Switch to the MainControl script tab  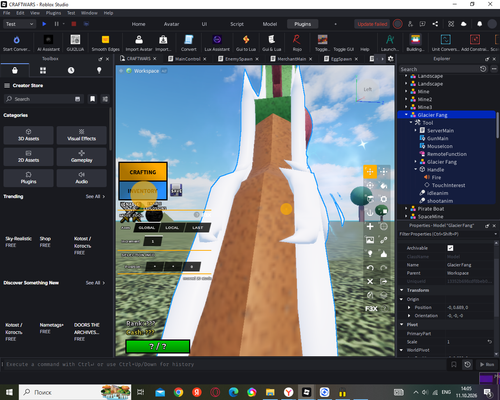point(187,59)
